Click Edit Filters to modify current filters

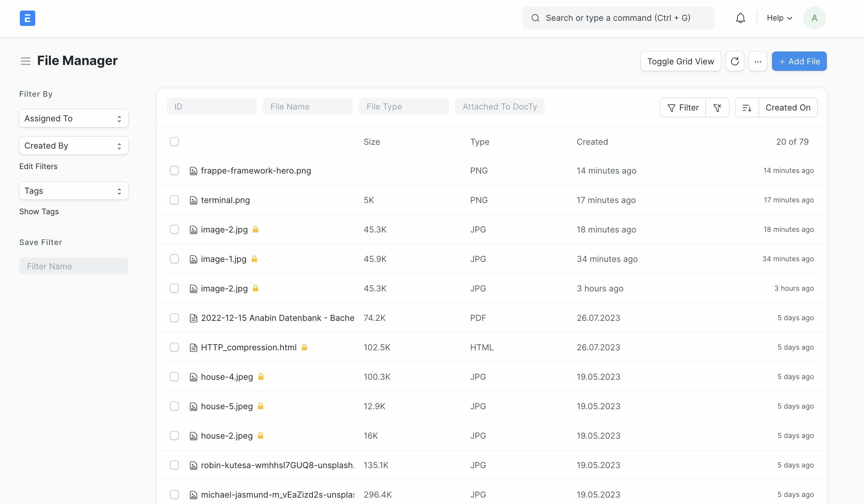[x=38, y=166]
